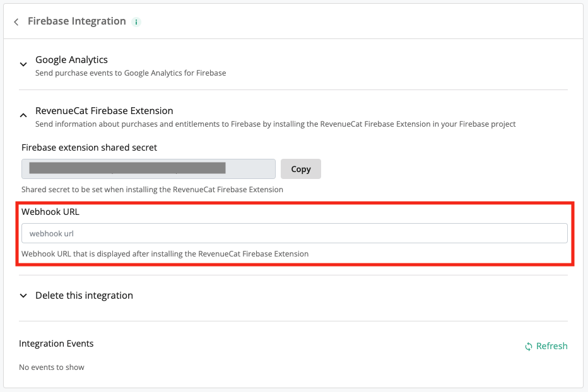Click the webhook URL helper text below input
This screenshot has height=392, width=588.
165,254
